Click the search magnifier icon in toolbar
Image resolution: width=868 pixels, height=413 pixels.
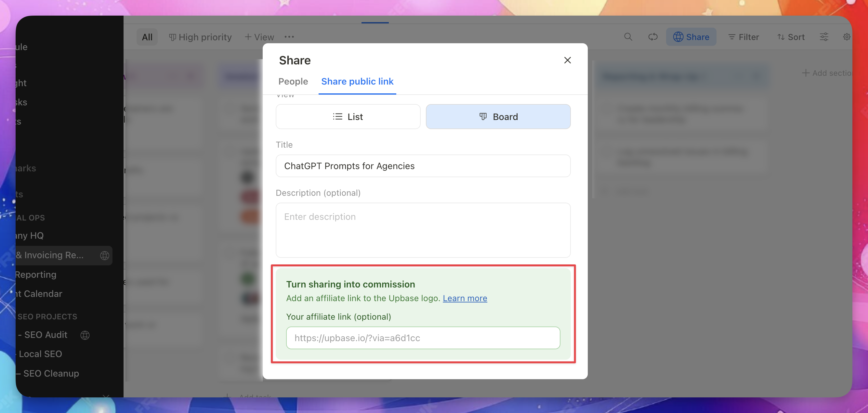point(628,37)
